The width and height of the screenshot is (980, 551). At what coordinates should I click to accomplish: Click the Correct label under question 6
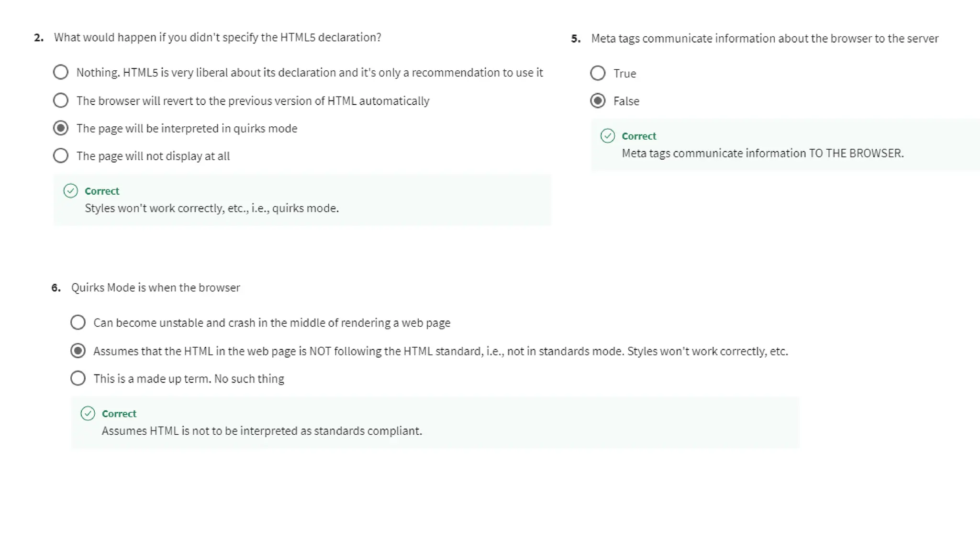point(119,413)
